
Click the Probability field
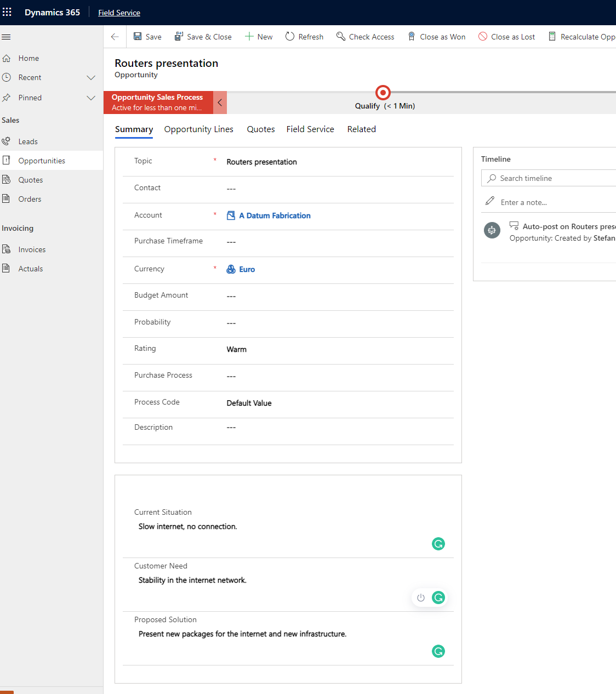pos(339,322)
